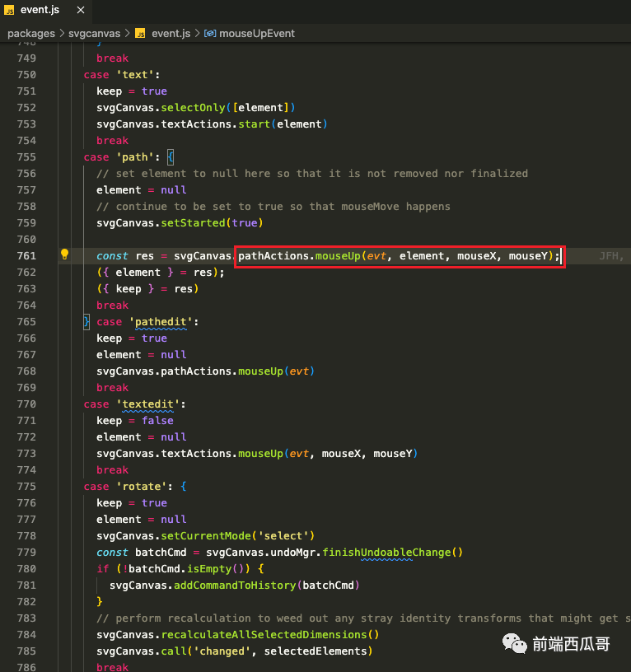This screenshot has height=672, width=631.
Task: Click '({ element } = res);' line
Action: pyautogui.click(x=161, y=273)
